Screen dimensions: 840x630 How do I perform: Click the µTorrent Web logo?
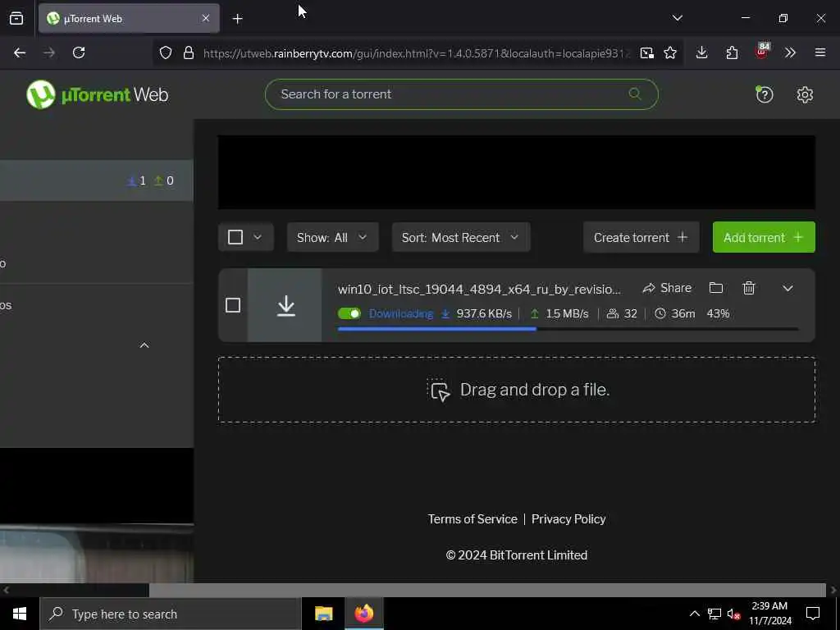(98, 94)
